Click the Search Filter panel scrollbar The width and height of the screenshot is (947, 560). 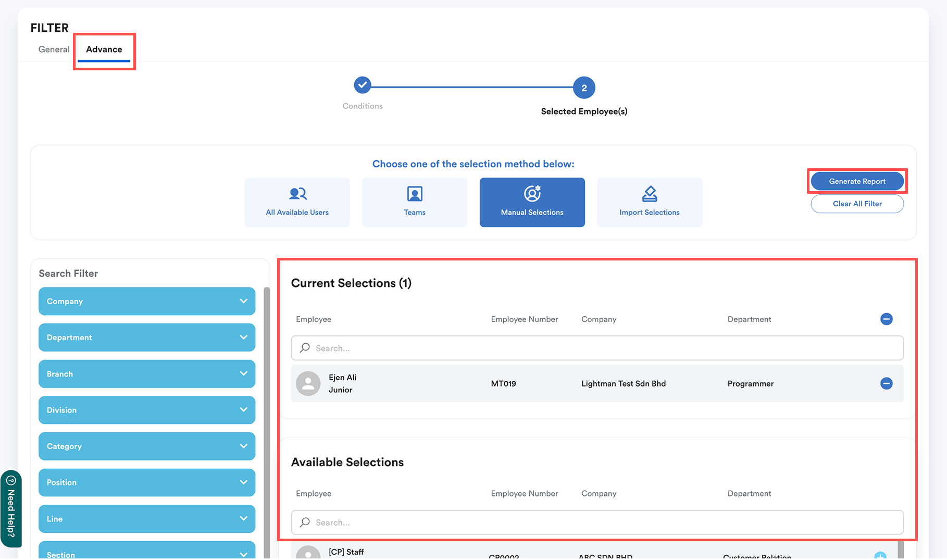(267, 422)
